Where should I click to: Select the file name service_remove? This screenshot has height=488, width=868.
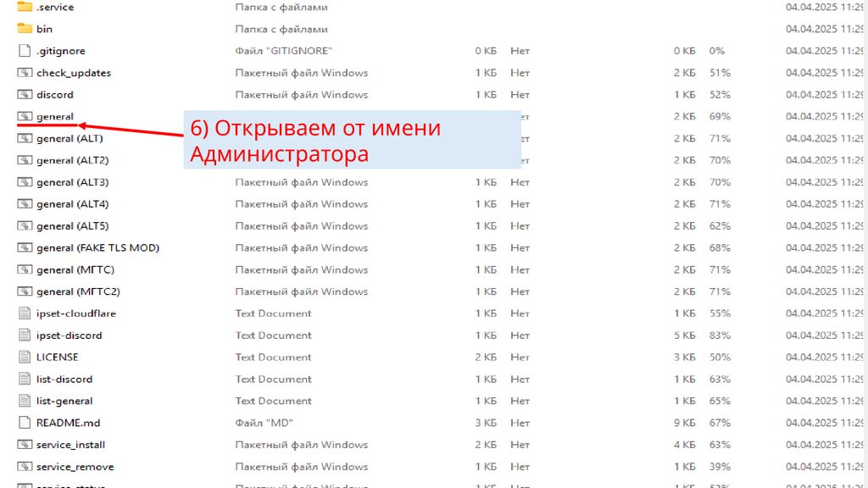[75, 467]
